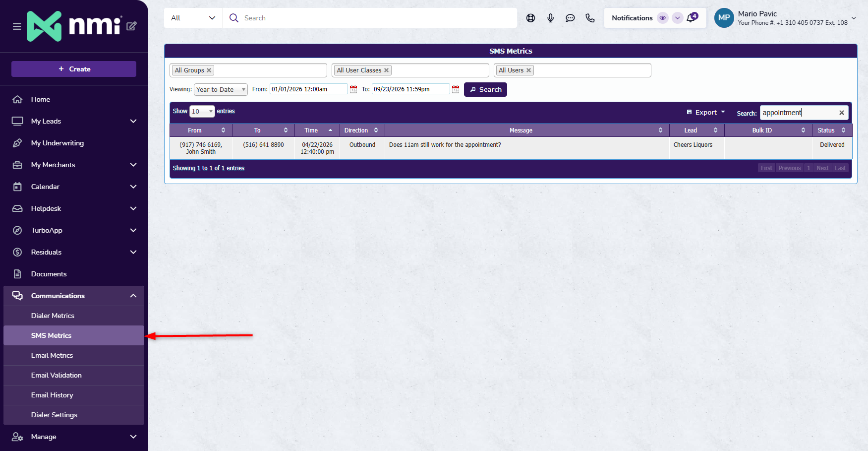Sort by the Time column
This screenshot has width=868, height=451.
coord(317,130)
